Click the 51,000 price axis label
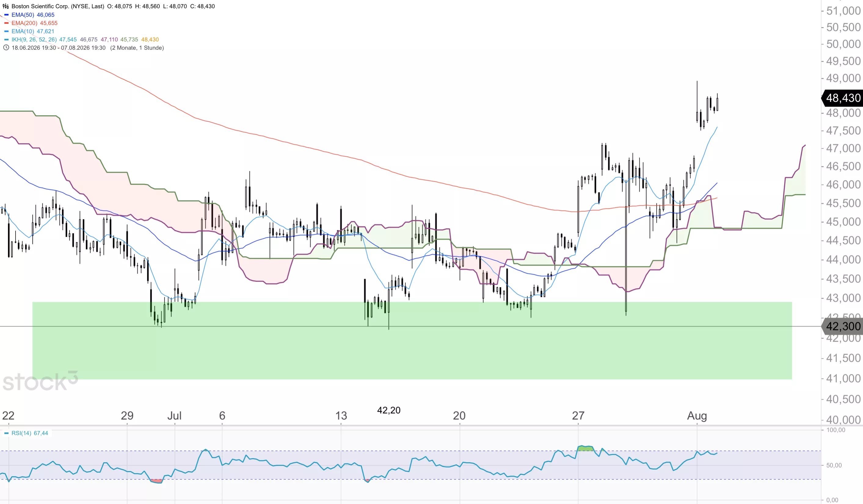This screenshot has width=863, height=504. 843,11
